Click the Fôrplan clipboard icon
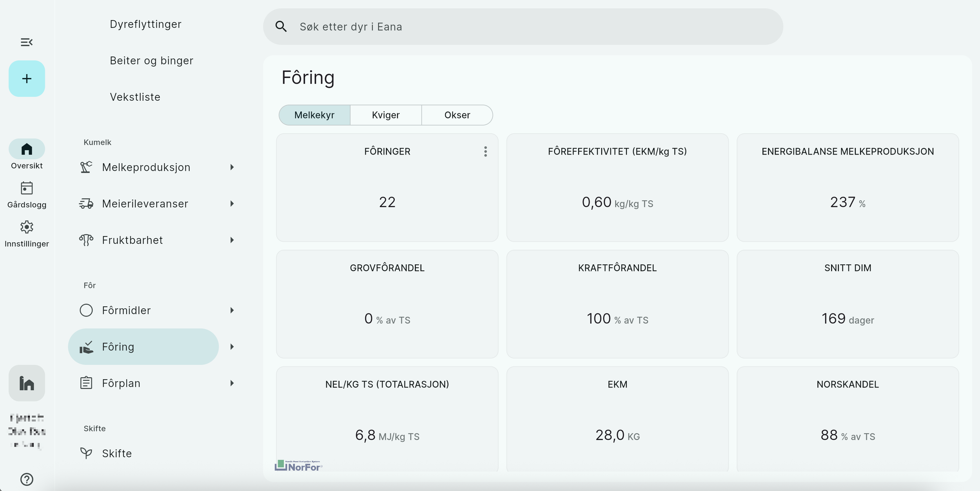Viewport: 980px width, 491px height. (86, 383)
